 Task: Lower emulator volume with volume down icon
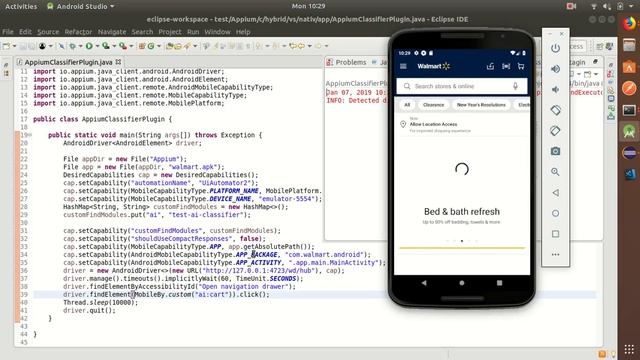pyautogui.click(x=555, y=89)
